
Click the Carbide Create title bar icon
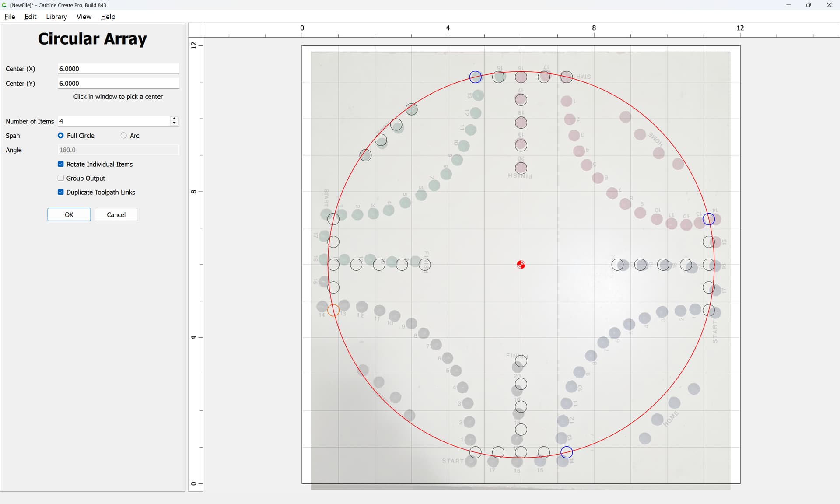click(x=4, y=5)
